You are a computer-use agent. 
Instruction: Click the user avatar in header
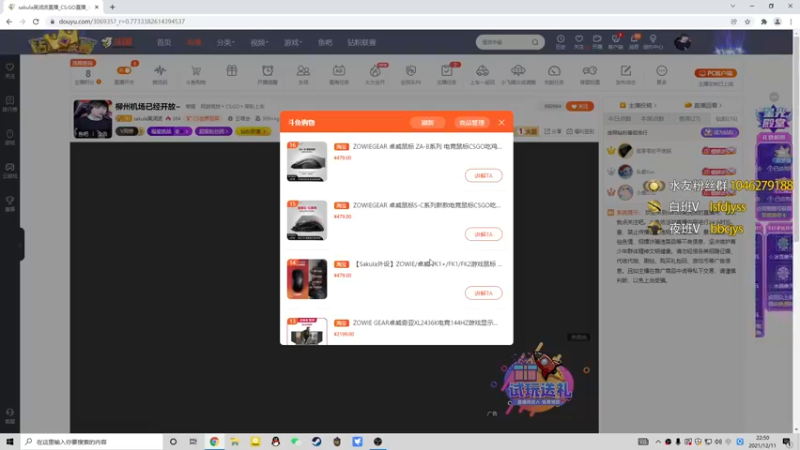[683, 42]
